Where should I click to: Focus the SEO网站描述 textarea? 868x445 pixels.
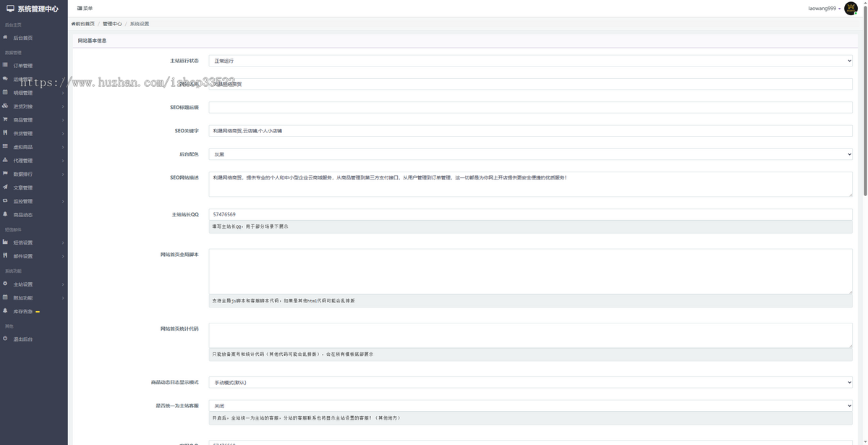530,184
